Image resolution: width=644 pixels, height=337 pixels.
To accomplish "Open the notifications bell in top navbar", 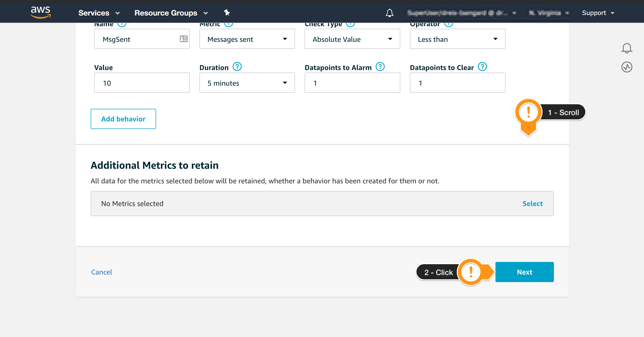I will tap(389, 13).
